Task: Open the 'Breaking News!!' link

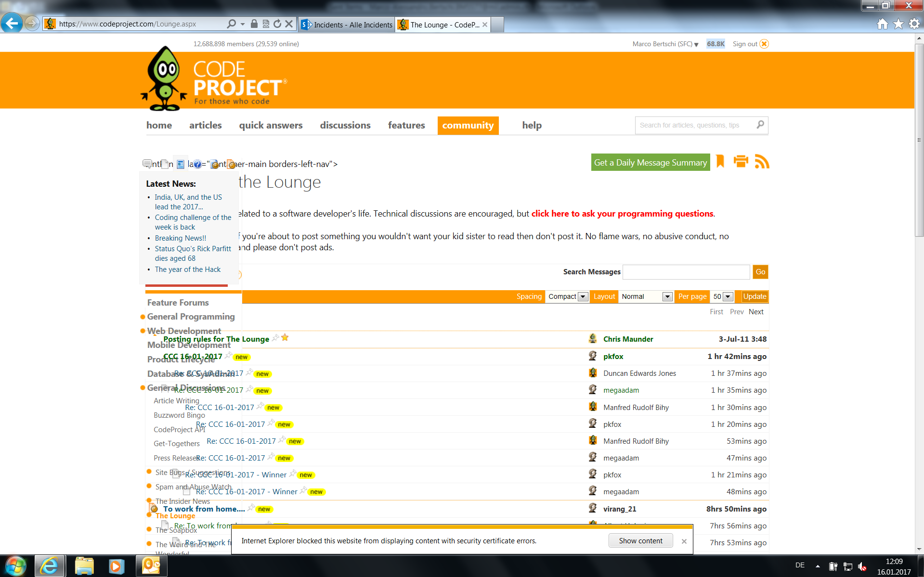Action: 181,238
